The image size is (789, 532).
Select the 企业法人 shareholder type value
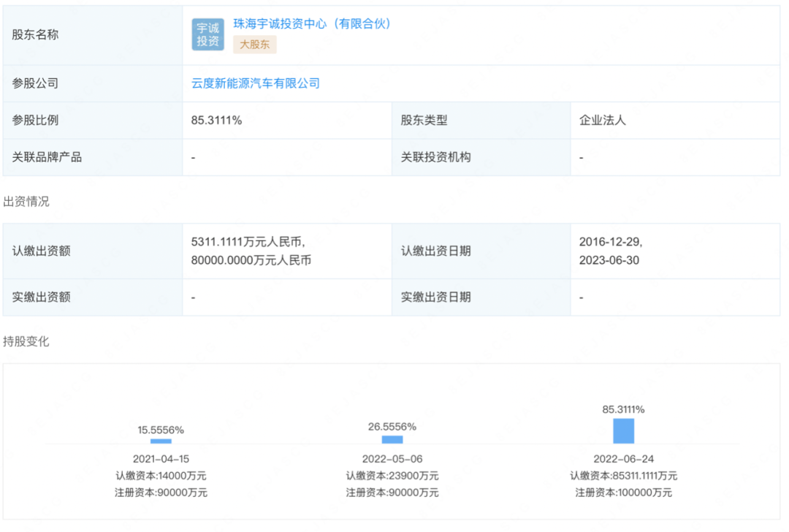click(x=602, y=121)
